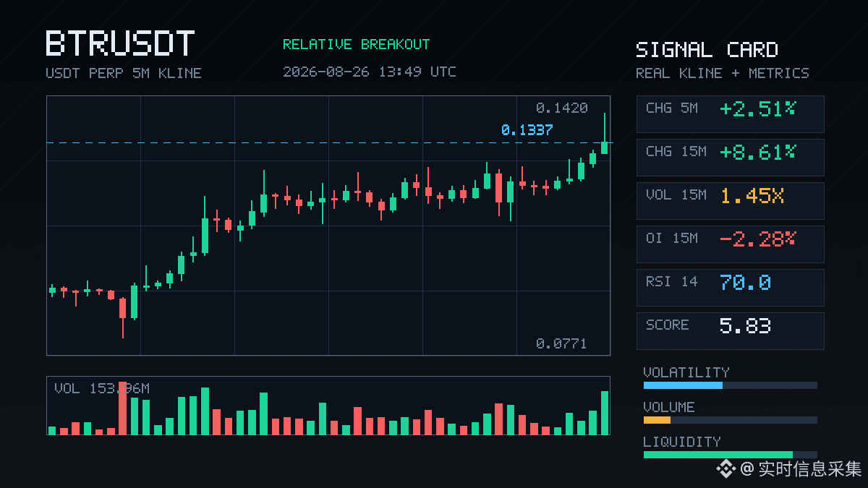The width and height of the screenshot is (868, 488).
Task: Click the VOL 153.96M label
Action: 102,389
